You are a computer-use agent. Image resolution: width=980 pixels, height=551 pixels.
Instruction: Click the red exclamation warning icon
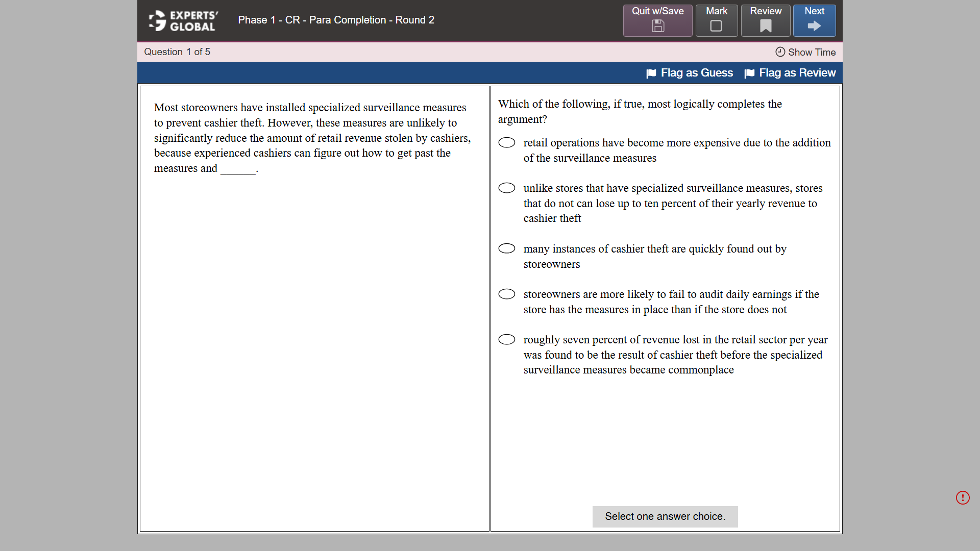[963, 497]
